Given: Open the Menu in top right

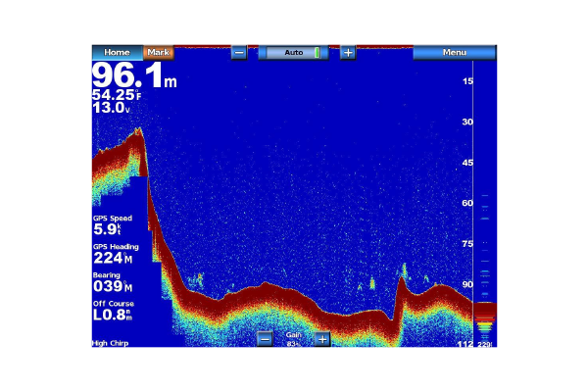Looking at the screenshot, I should 454,52.
